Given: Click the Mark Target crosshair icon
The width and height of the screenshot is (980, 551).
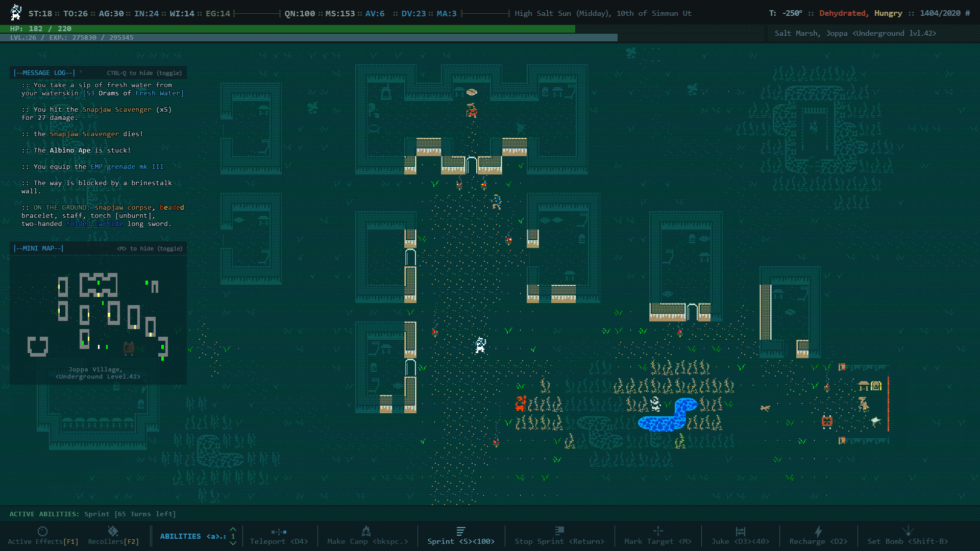Looking at the screenshot, I should click(658, 530).
